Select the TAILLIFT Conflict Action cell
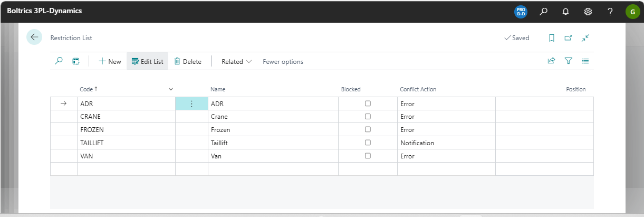The width and height of the screenshot is (644, 217). tap(446, 143)
